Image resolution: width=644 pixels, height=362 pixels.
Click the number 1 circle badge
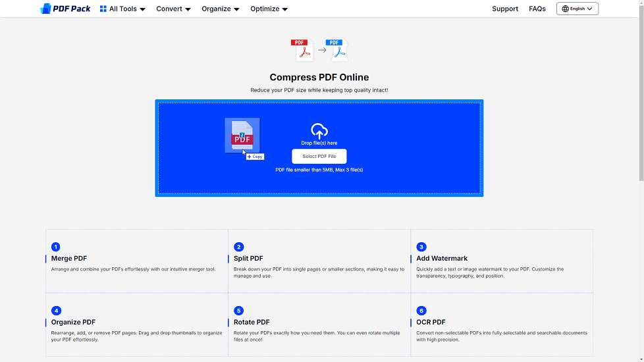pos(56,247)
